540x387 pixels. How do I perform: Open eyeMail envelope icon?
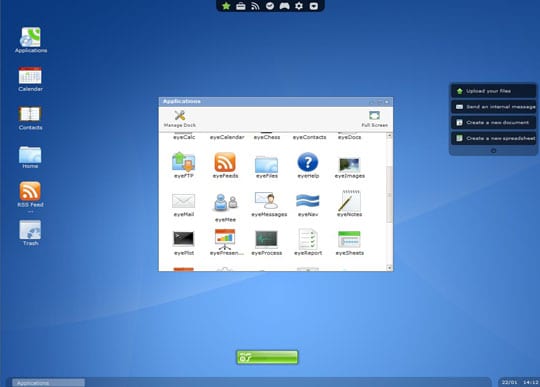184,201
